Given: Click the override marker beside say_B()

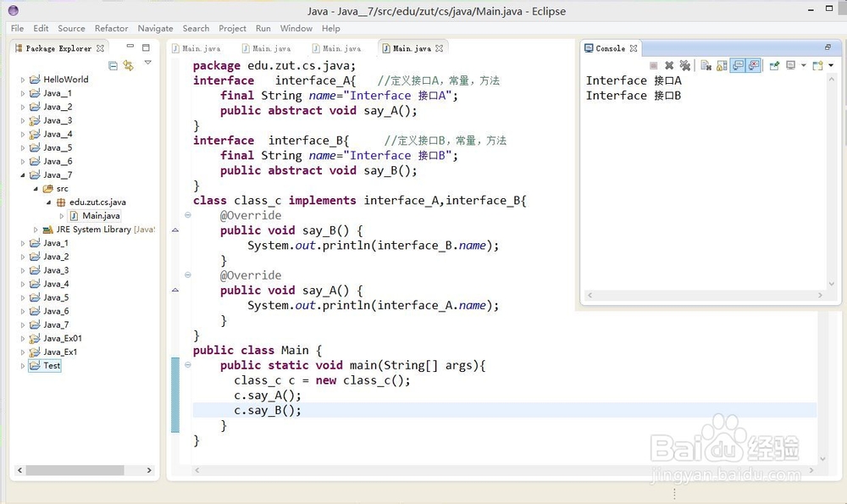Looking at the screenshot, I should 175,230.
